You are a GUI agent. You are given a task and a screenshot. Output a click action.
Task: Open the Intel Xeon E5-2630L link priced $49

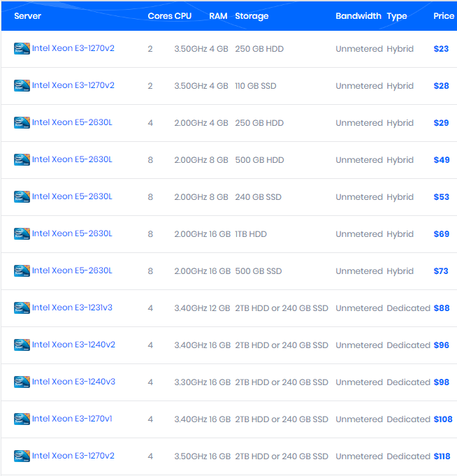click(x=71, y=159)
